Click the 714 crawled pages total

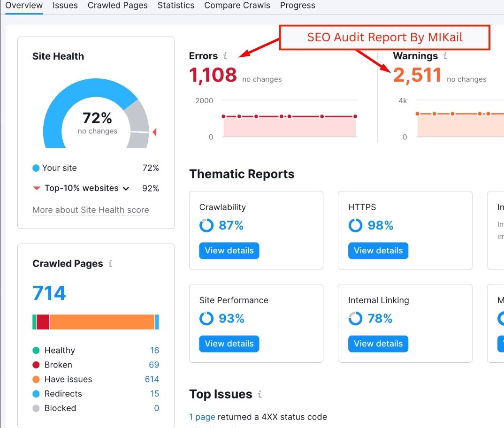pos(49,294)
